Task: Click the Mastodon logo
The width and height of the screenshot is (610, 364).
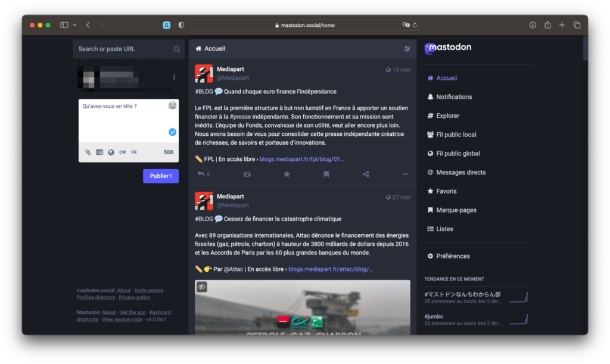Action: click(448, 48)
